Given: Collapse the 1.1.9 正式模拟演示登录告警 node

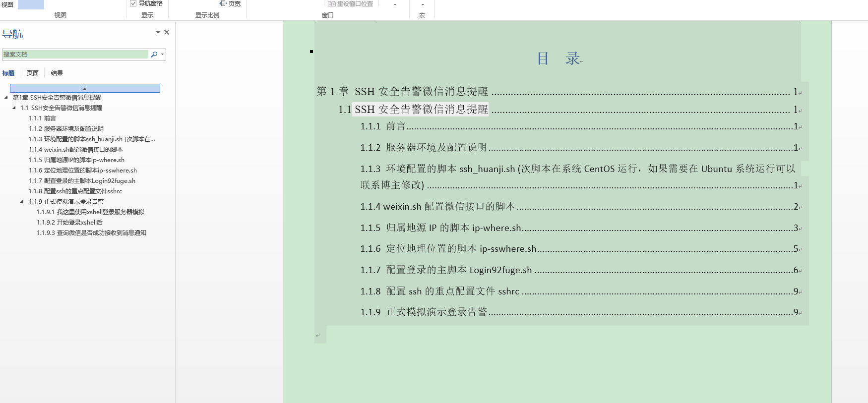Looking at the screenshot, I should tap(22, 202).
